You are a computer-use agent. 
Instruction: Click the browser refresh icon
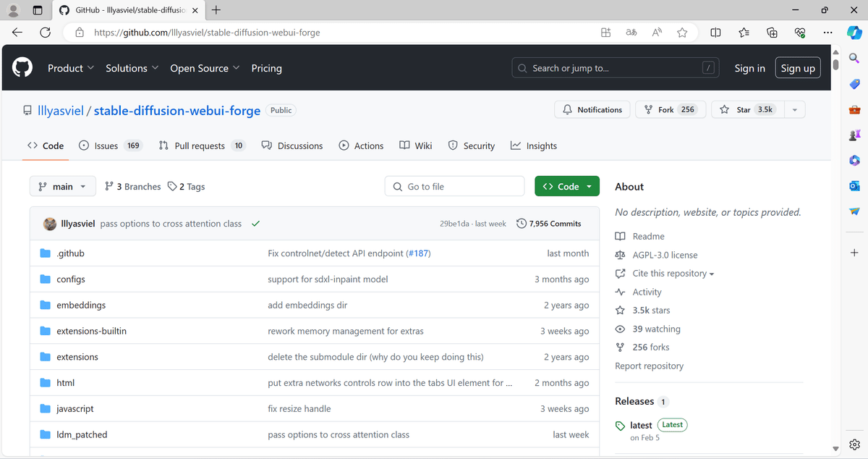45,33
